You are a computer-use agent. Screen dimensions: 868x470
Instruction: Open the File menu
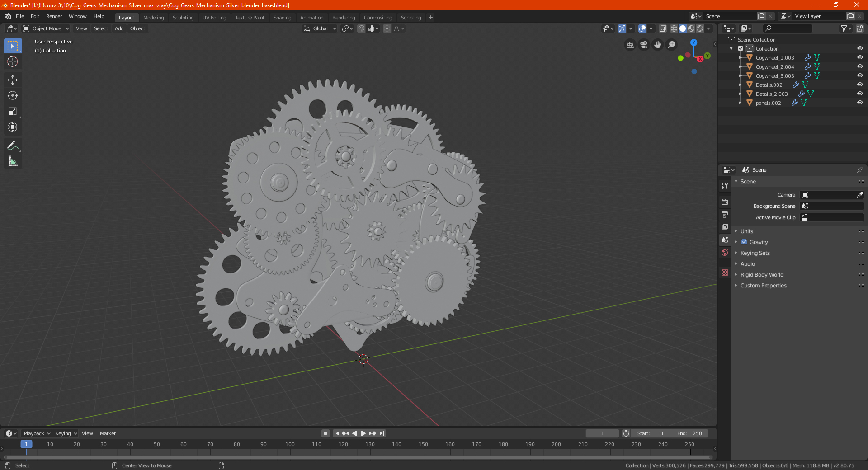pos(20,16)
